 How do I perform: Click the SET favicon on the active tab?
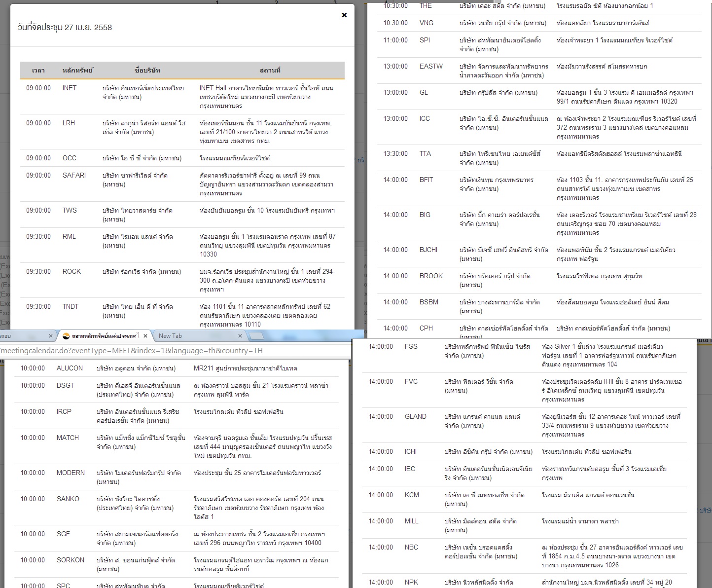tap(66, 336)
